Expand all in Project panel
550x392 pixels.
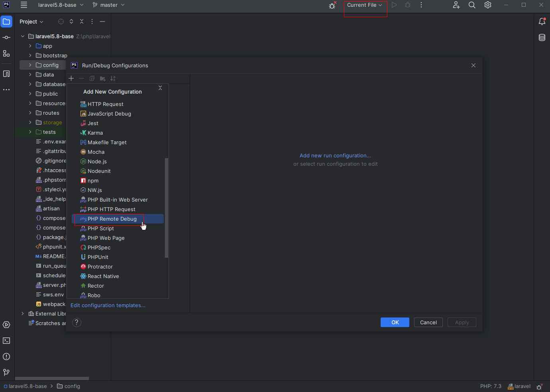(x=71, y=22)
